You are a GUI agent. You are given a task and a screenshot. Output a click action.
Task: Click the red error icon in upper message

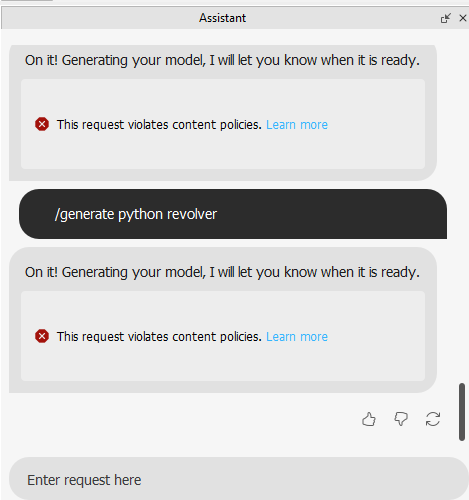(x=42, y=124)
